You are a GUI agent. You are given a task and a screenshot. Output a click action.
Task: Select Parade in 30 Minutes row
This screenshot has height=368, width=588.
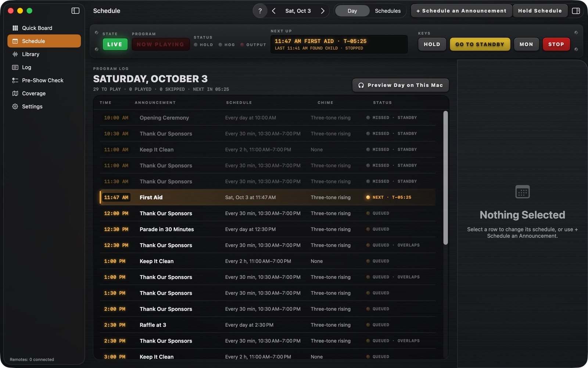(x=267, y=229)
